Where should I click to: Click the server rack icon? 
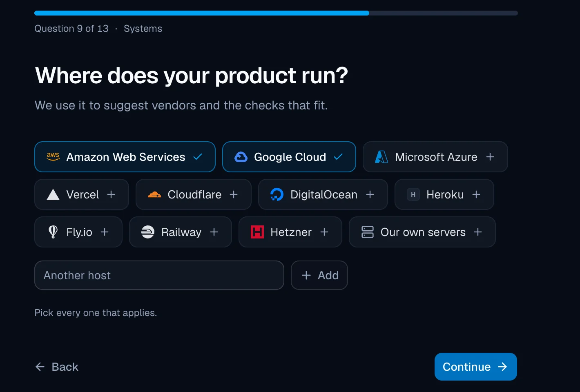point(368,232)
